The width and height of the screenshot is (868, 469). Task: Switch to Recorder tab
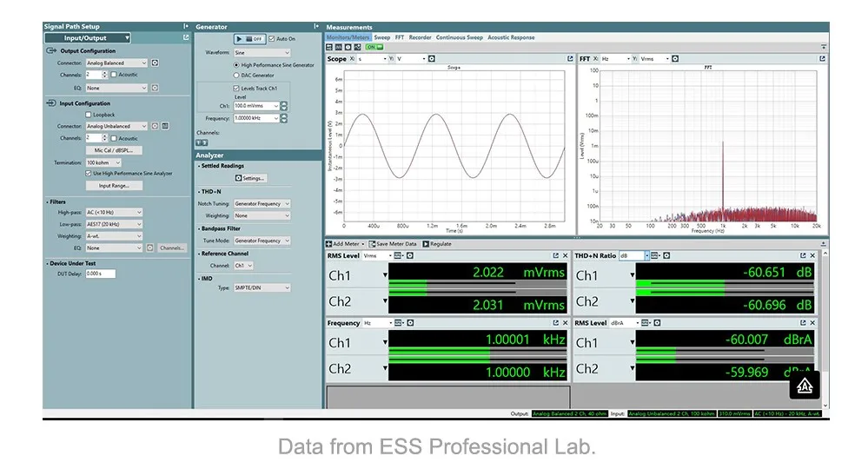421,37
